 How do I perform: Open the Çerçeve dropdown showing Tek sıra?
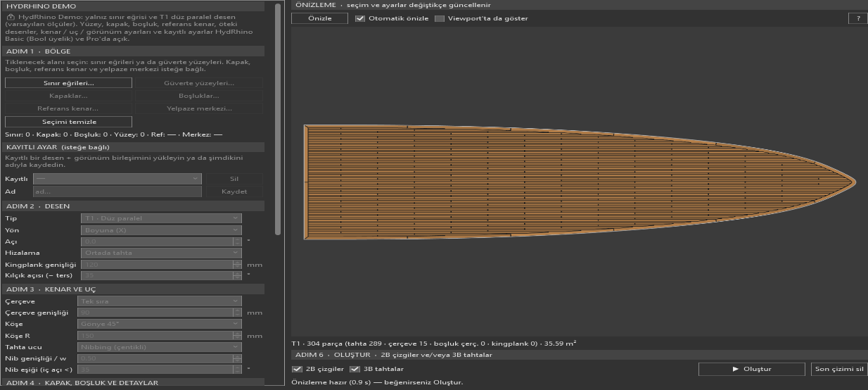[161, 301]
